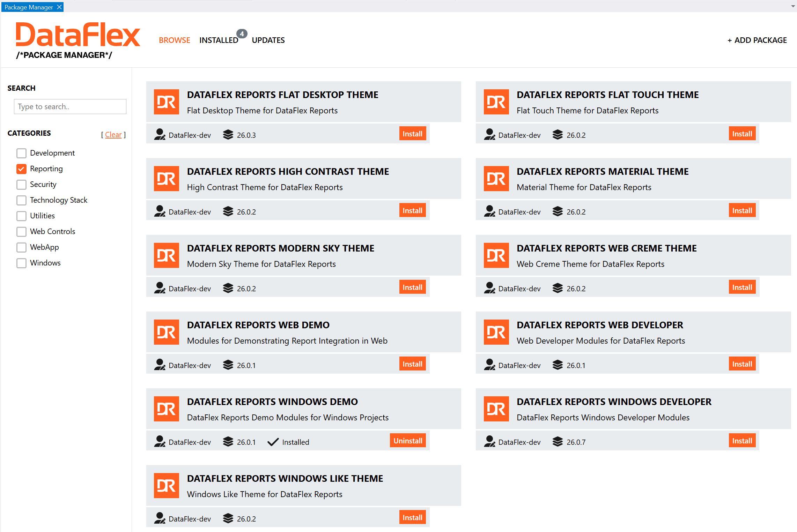Screen dimensions: 797x532
Task: Uninstall DataFlex Reports Windows Demo
Action: coord(408,441)
